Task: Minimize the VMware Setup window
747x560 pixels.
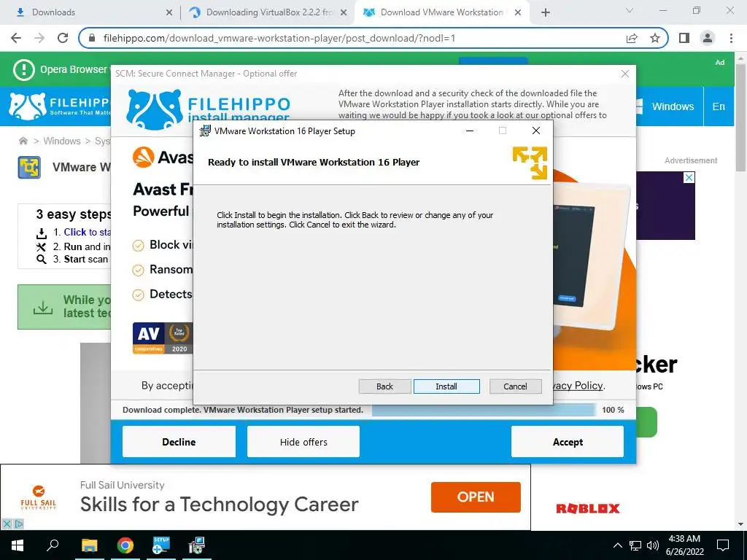Action: (470, 131)
